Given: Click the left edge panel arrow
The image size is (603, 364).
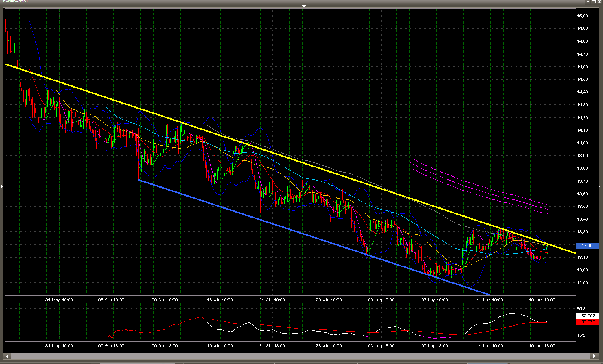Looking at the screenshot, I should coord(2,186).
